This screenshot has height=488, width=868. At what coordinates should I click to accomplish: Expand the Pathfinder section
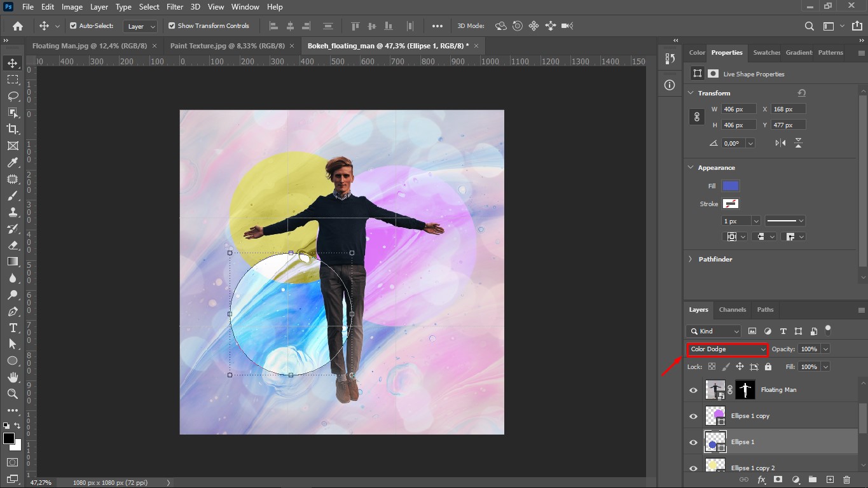pos(691,259)
